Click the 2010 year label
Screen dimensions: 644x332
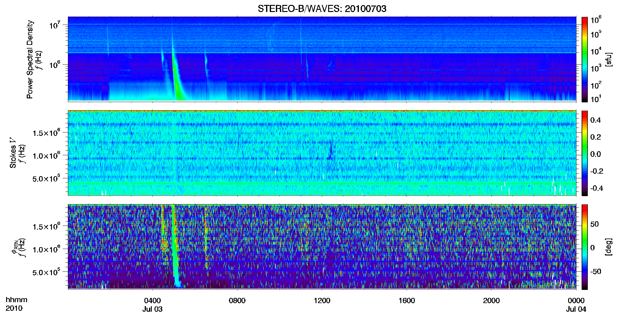point(14,308)
